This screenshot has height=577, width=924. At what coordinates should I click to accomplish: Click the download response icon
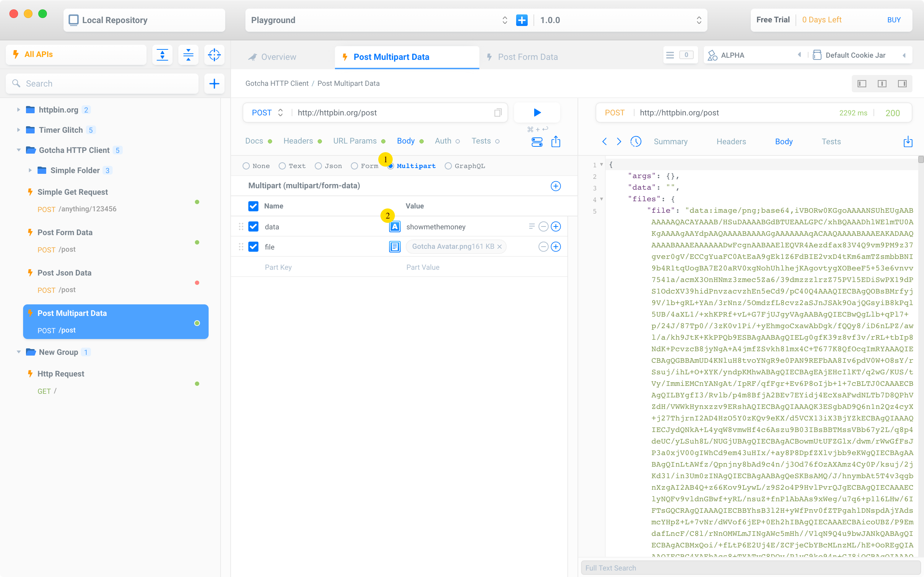tap(908, 142)
